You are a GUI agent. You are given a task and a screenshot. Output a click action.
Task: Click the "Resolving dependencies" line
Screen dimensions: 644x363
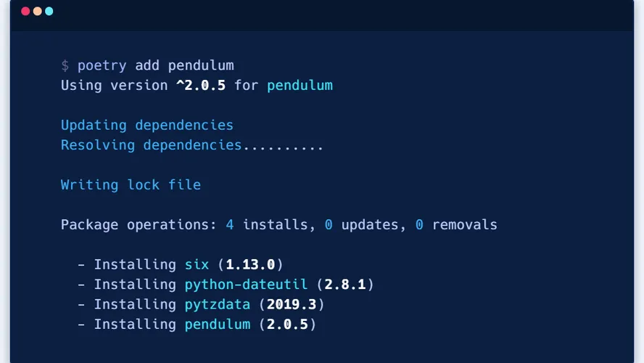tap(151, 145)
